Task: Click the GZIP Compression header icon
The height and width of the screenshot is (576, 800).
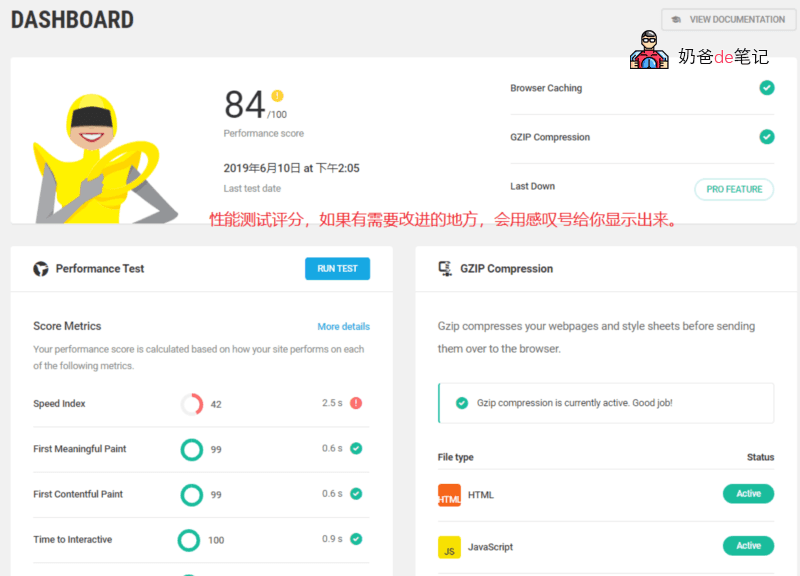Action: pos(445,269)
